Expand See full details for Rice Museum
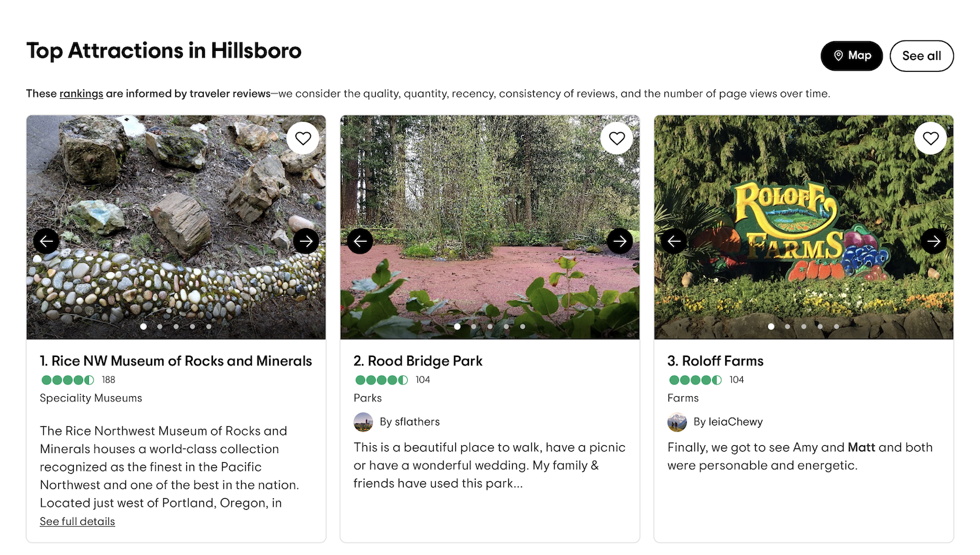 (77, 522)
